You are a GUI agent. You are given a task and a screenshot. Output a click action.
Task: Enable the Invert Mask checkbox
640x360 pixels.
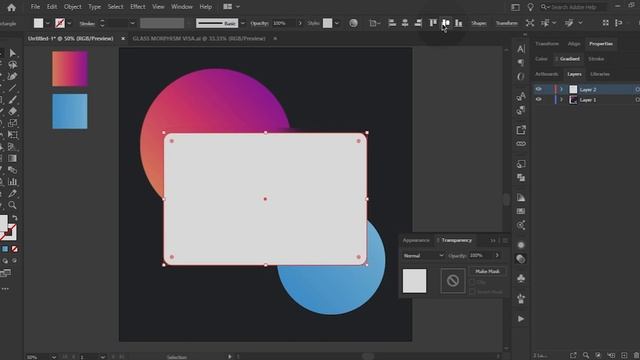pos(472,292)
